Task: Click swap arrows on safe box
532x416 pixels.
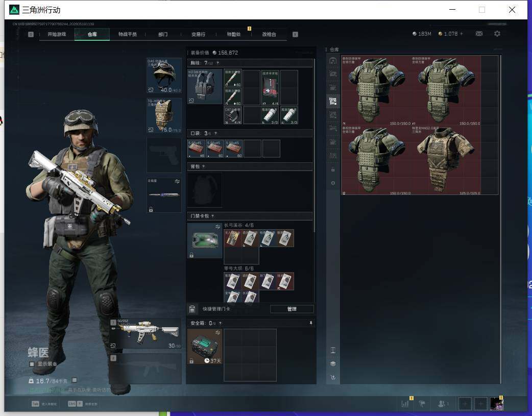Action: click(218, 332)
